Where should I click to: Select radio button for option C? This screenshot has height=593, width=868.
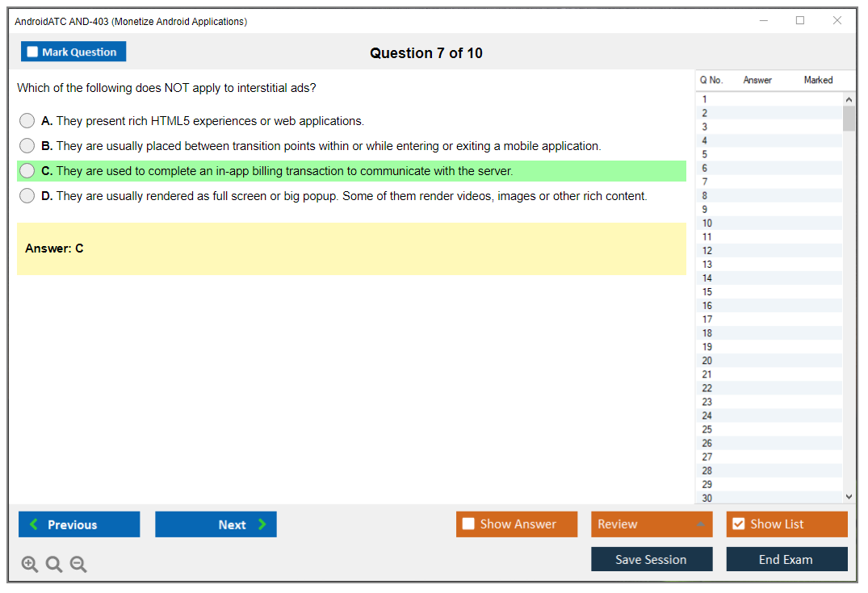tap(27, 171)
